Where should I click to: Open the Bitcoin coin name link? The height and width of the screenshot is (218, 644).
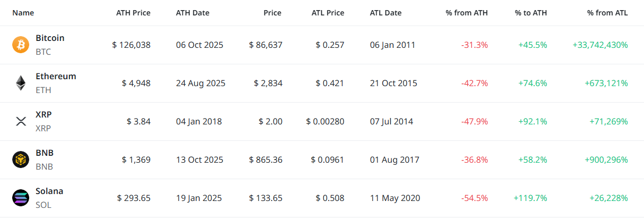50,38
